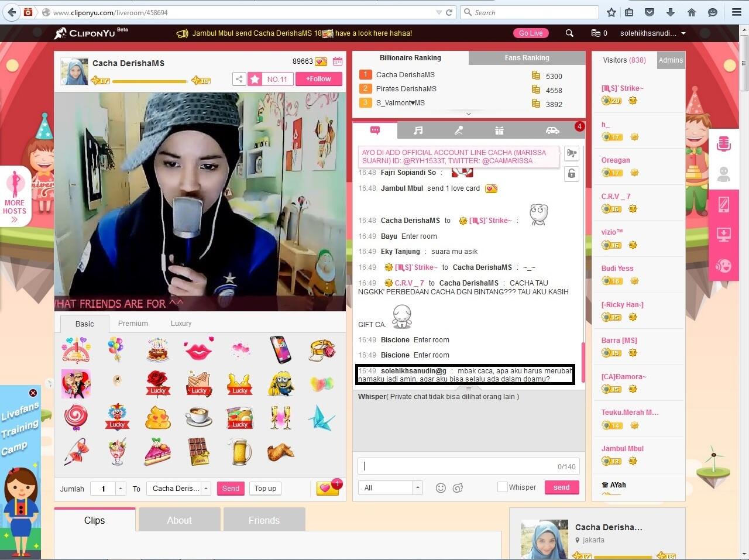The height and width of the screenshot is (560, 749).
Task: Follow Cacha DerishaMS
Action: (319, 79)
